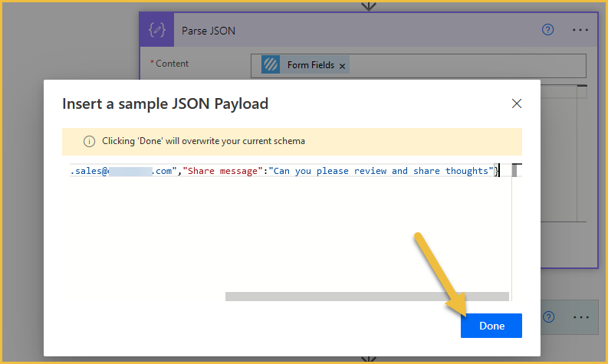Click inside the Content input field

coord(419,66)
